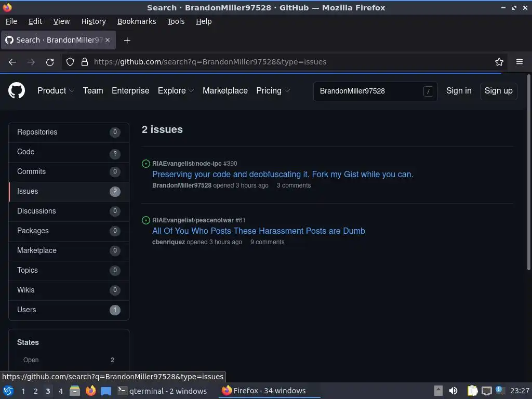Viewport: 532px width, 399px height.
Task: Open the RIAEvangelist/node-ipc repository link
Action: click(x=187, y=164)
